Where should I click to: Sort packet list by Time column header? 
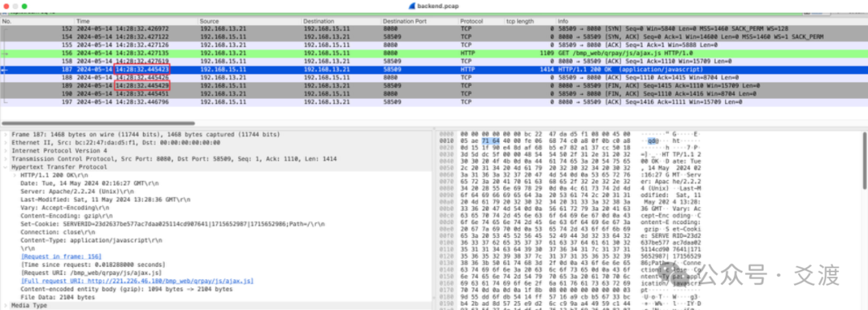pyautogui.click(x=136, y=21)
